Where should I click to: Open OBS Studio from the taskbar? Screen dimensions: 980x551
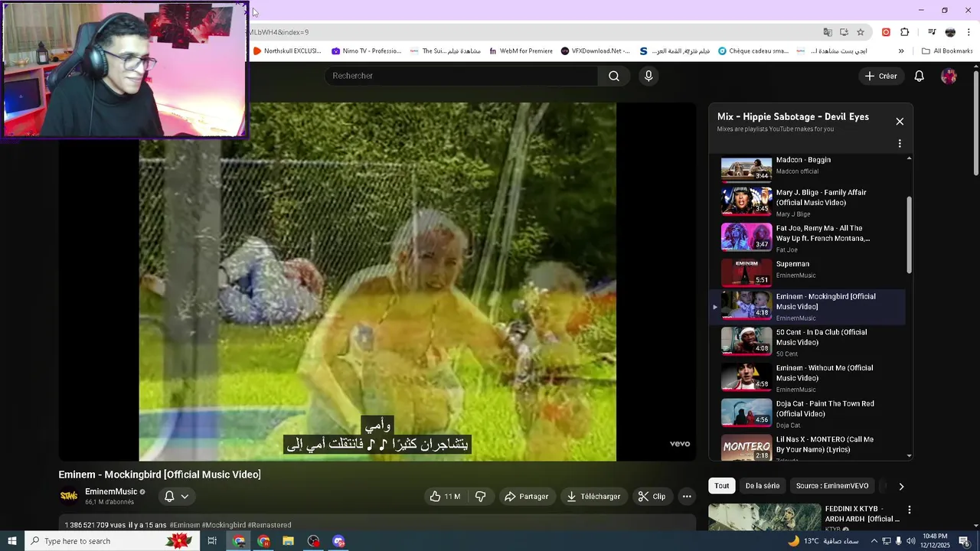point(313,541)
